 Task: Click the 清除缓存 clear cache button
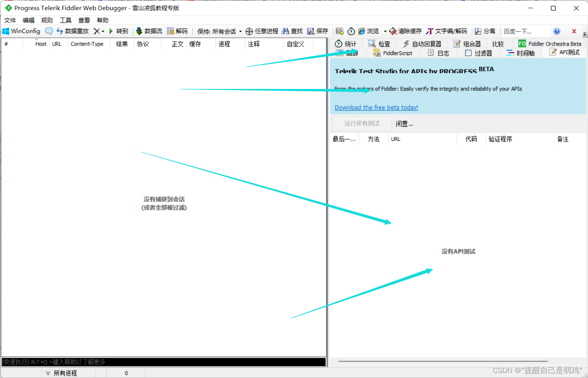click(405, 31)
